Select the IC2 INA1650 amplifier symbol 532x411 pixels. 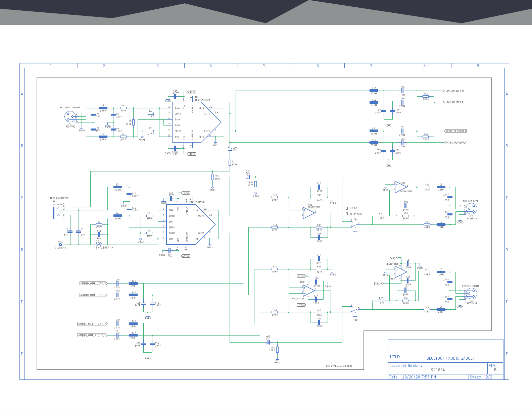(190, 224)
